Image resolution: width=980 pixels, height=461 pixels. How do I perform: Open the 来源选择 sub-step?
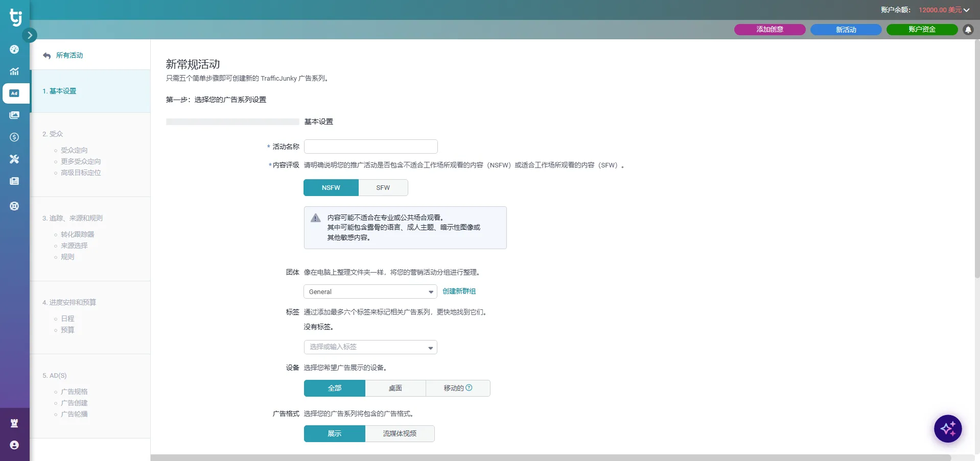[x=74, y=246]
